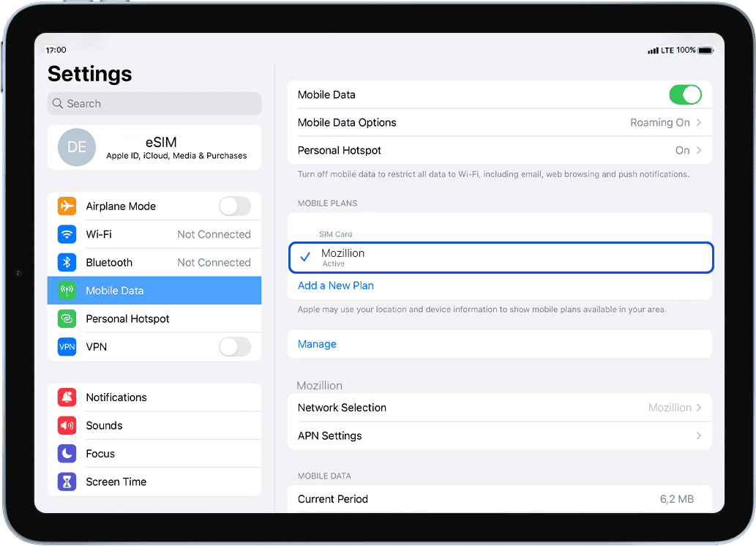Tap the Bluetooth icon in sidebar

(x=67, y=263)
